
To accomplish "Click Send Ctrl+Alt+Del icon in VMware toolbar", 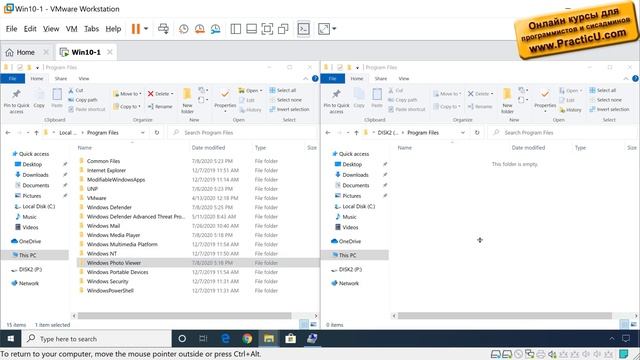I will (163, 29).
